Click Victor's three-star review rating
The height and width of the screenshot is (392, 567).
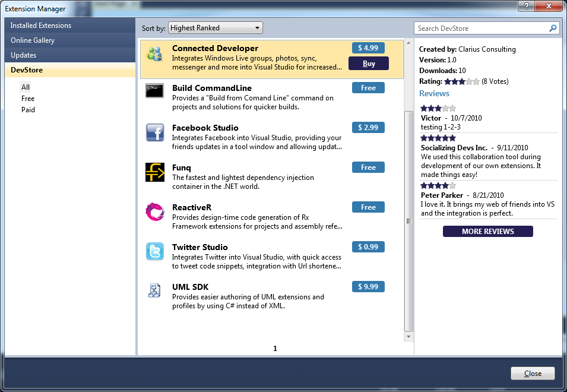[438, 108]
